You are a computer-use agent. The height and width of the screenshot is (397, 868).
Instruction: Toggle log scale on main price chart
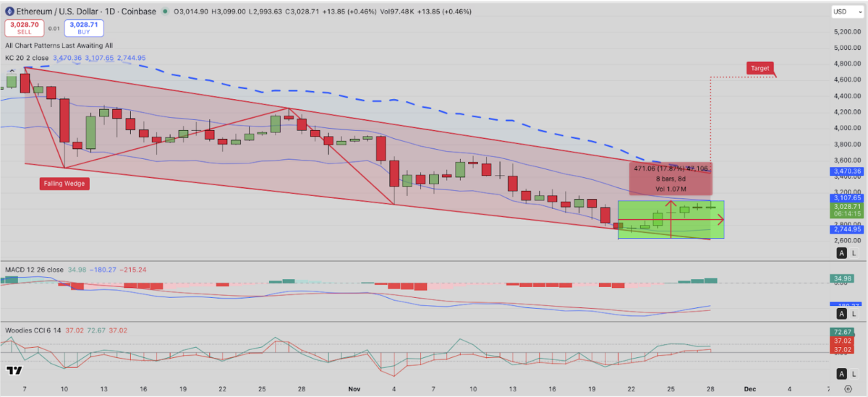[855, 252]
